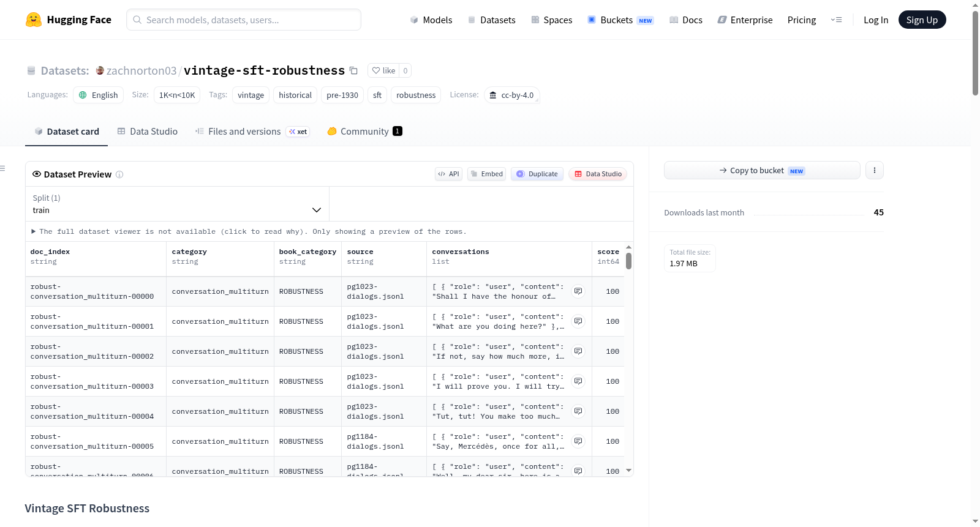The height and width of the screenshot is (527, 980).
Task: Click the Duplicate button
Action: (x=537, y=174)
